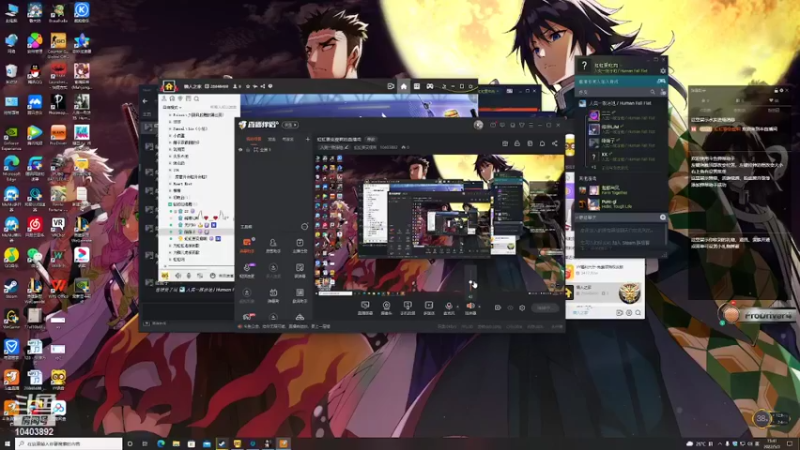Open the user avatar in streaming app title bar
This screenshot has height=450, width=800.
click(478, 125)
